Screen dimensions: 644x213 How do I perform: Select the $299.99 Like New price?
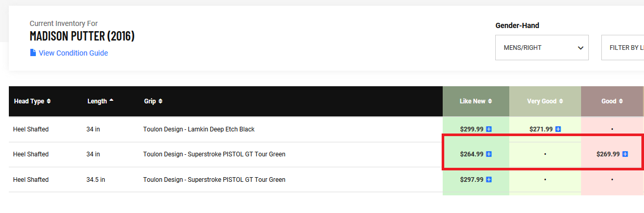point(471,129)
